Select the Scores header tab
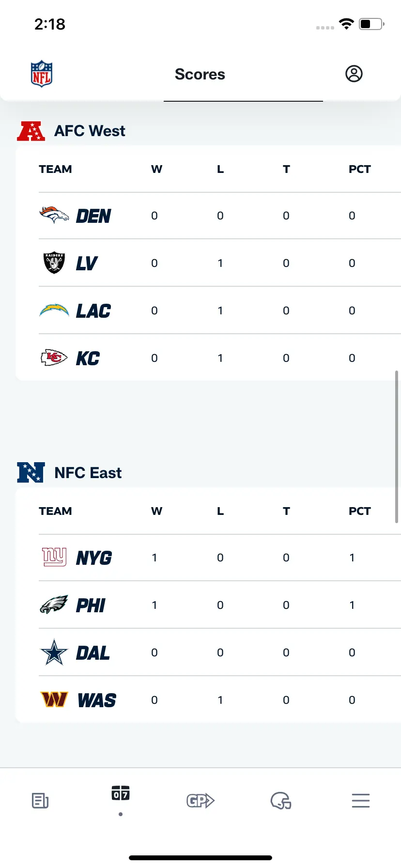 [200, 74]
